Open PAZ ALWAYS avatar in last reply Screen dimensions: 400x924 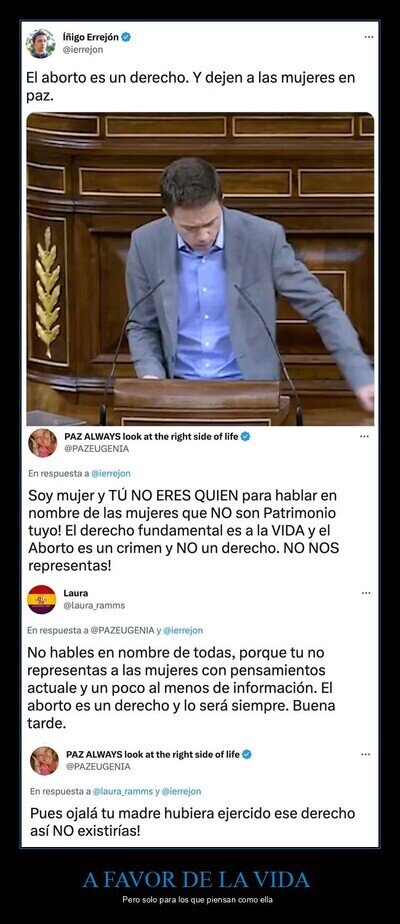pos(45,761)
